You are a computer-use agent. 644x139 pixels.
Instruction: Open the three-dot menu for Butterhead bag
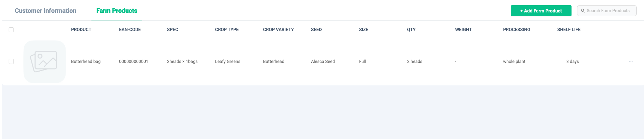[x=631, y=62]
